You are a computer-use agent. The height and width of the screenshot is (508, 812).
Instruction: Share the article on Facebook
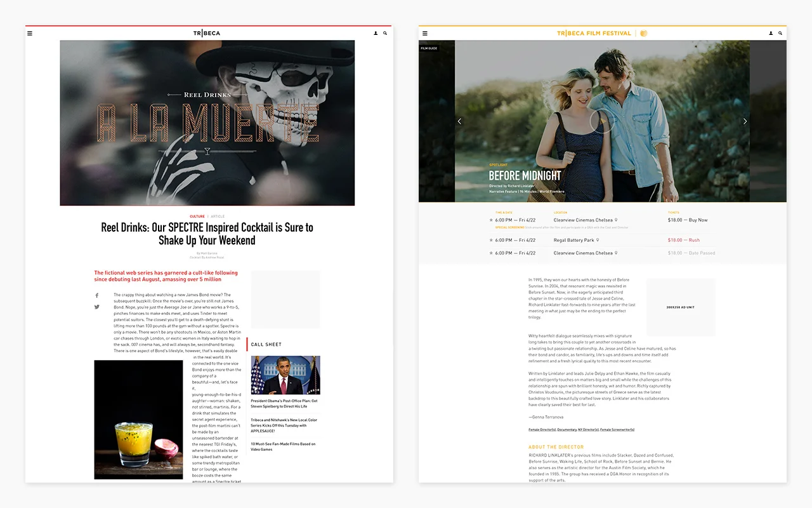(97, 295)
